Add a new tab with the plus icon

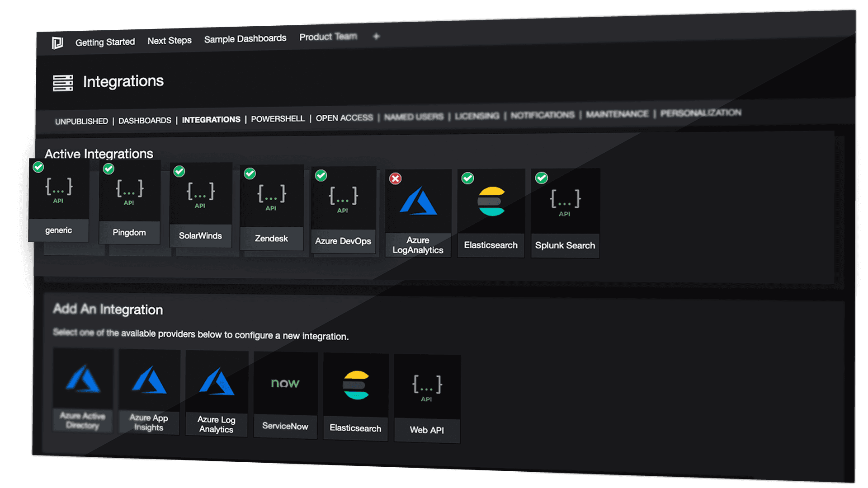coord(376,36)
